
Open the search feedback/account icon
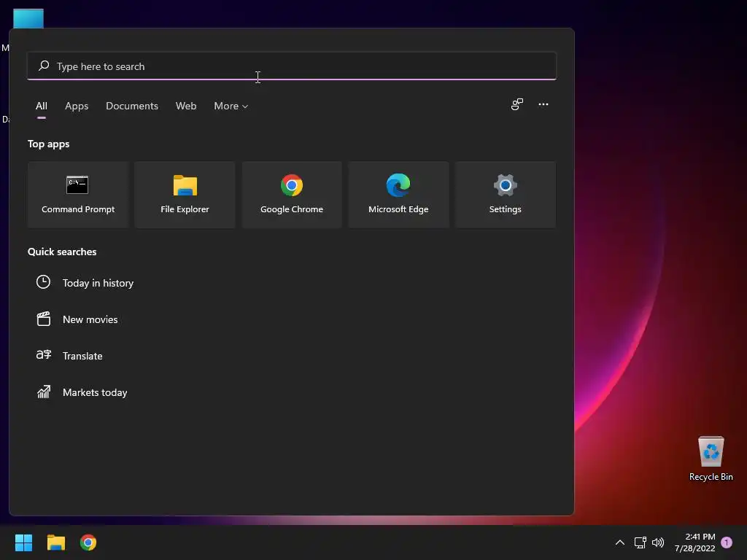517,104
